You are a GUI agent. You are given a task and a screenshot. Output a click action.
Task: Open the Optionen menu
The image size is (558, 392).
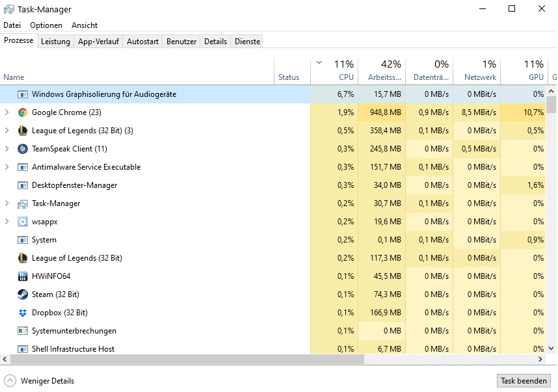pyautogui.click(x=46, y=25)
